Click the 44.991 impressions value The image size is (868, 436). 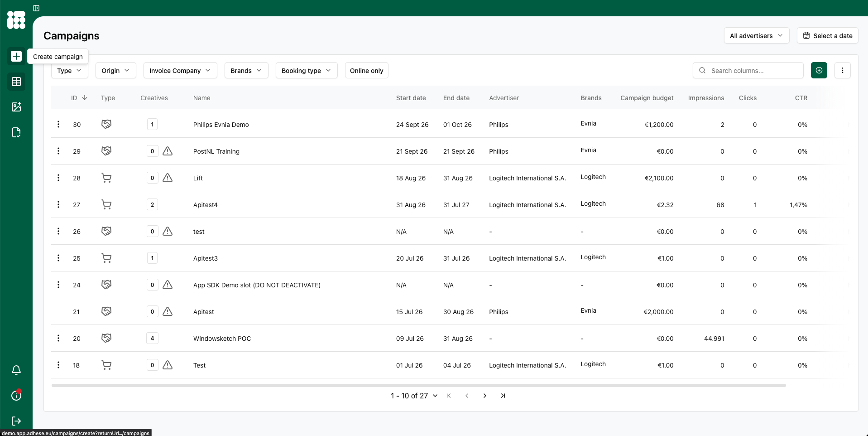coord(714,339)
